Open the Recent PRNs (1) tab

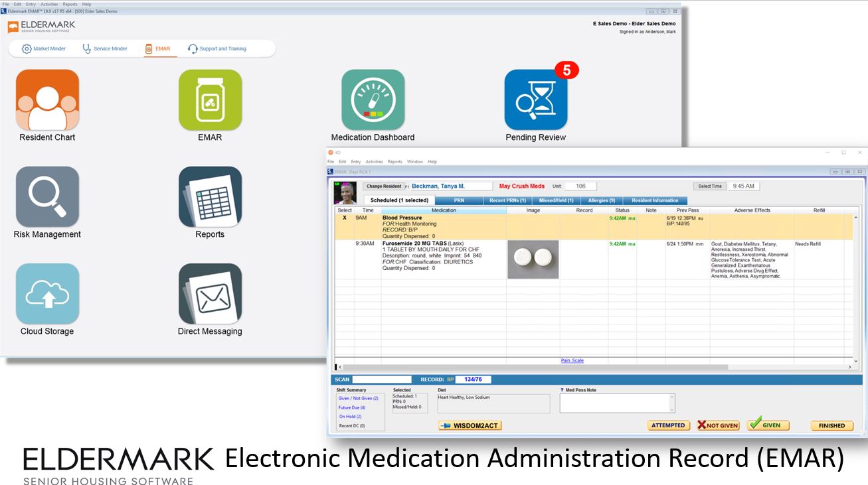pos(507,200)
